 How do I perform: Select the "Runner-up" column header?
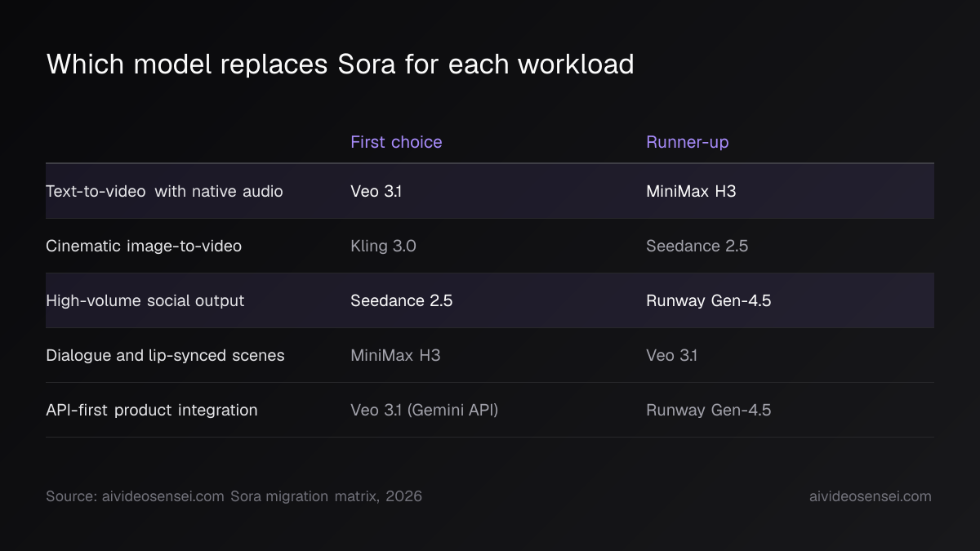click(688, 142)
